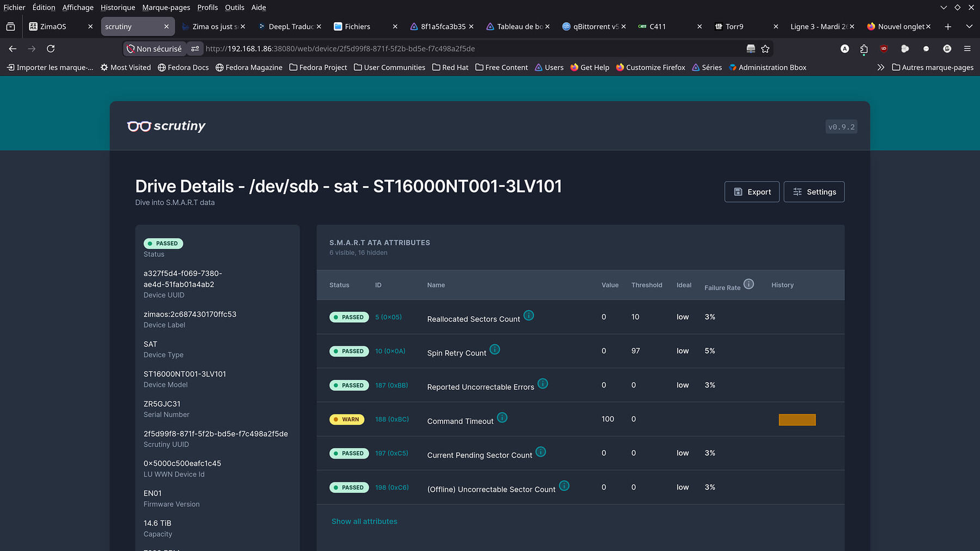
Task: Export drive details
Action: 752,192
